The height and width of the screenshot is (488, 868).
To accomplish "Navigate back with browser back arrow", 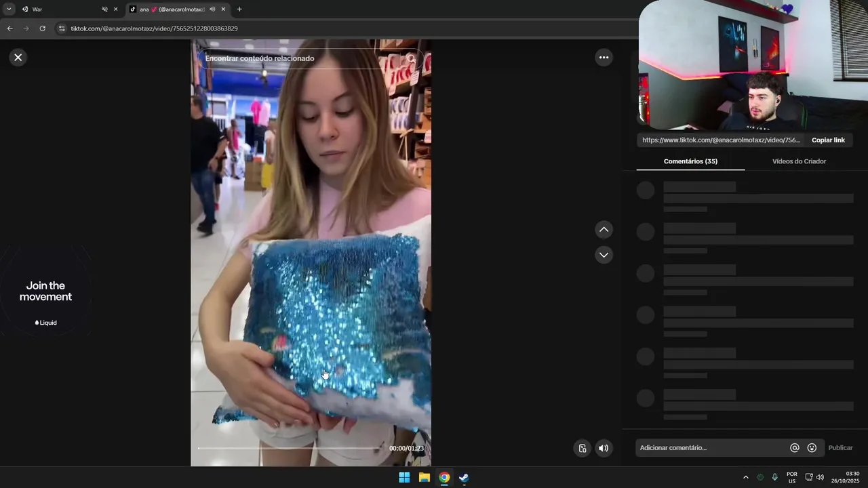I will [x=9, y=28].
